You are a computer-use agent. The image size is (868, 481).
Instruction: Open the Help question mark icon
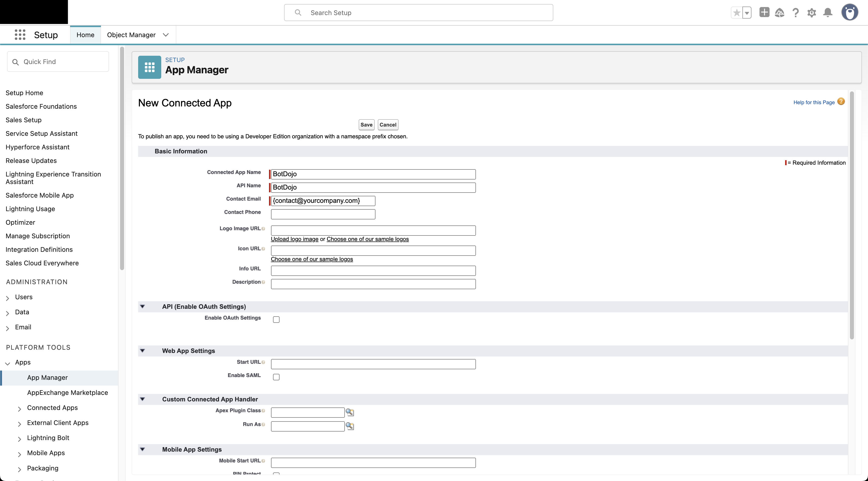point(796,13)
